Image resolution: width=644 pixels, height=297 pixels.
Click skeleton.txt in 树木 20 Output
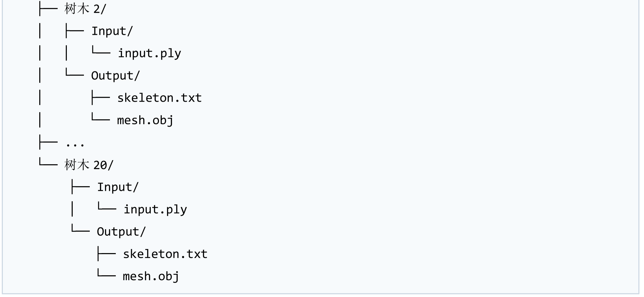pos(165,254)
